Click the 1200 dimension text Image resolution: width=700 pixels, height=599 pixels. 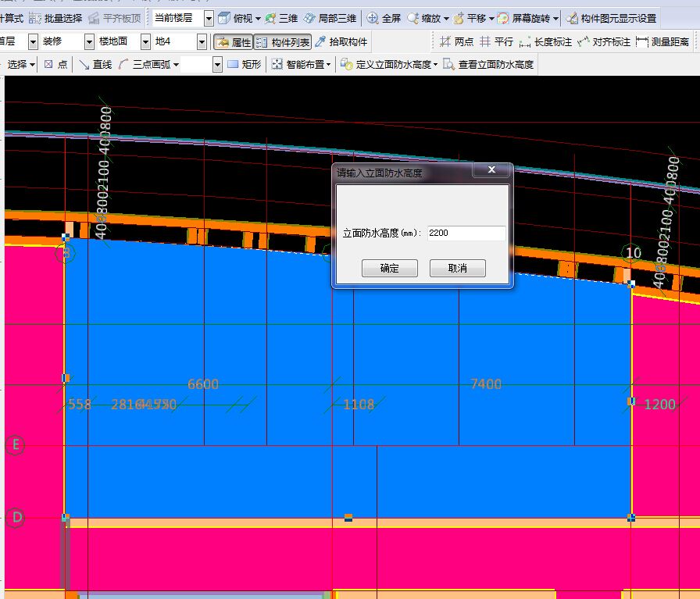(x=660, y=405)
